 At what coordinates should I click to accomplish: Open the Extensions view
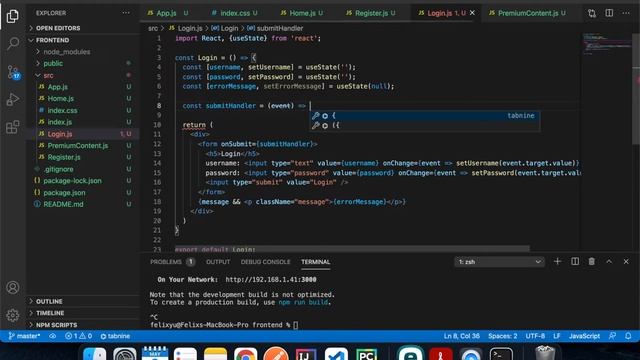point(13,127)
